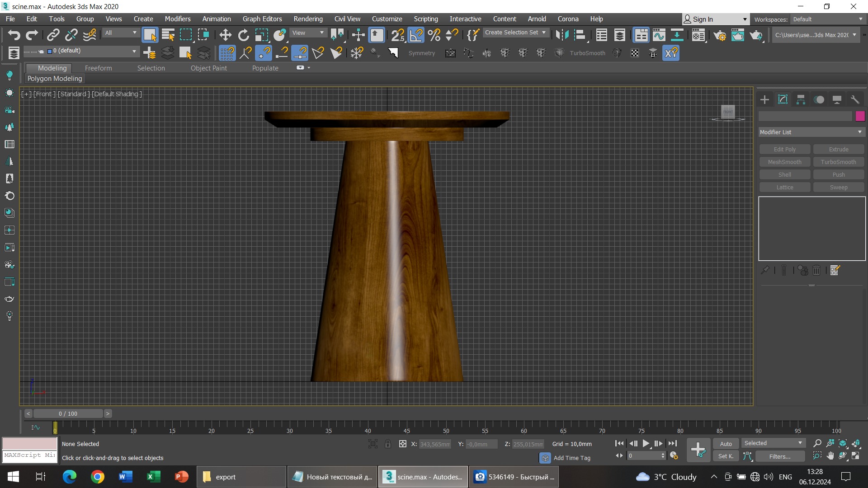Open the project path dropdown
Image resolution: width=868 pixels, height=488 pixels.
click(816, 35)
